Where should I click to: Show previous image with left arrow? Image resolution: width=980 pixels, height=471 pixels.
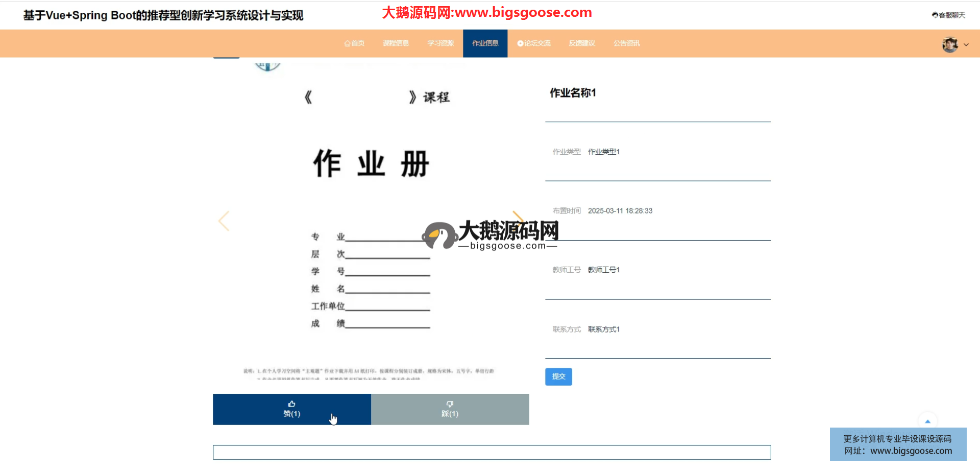pyautogui.click(x=224, y=221)
